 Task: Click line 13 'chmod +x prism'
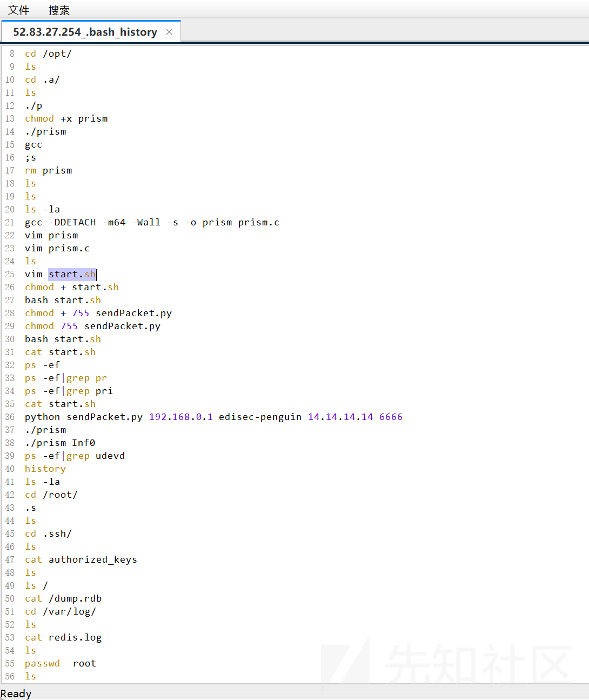pos(66,118)
